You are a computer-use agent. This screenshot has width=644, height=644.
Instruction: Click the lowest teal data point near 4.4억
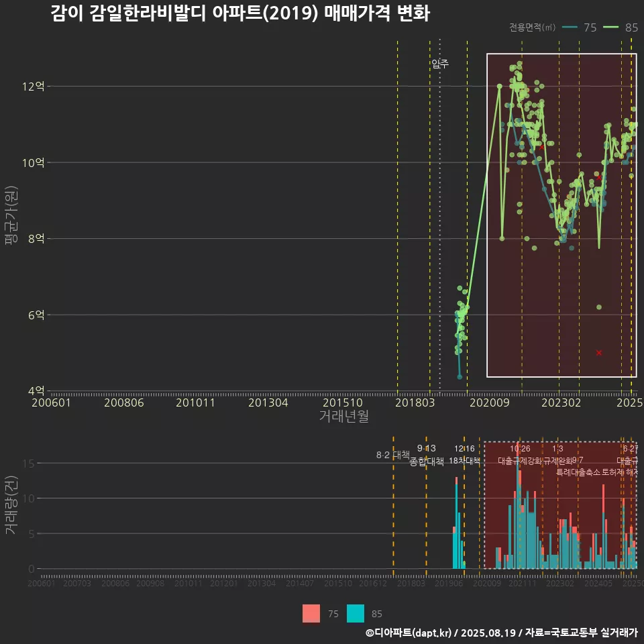tap(460, 377)
